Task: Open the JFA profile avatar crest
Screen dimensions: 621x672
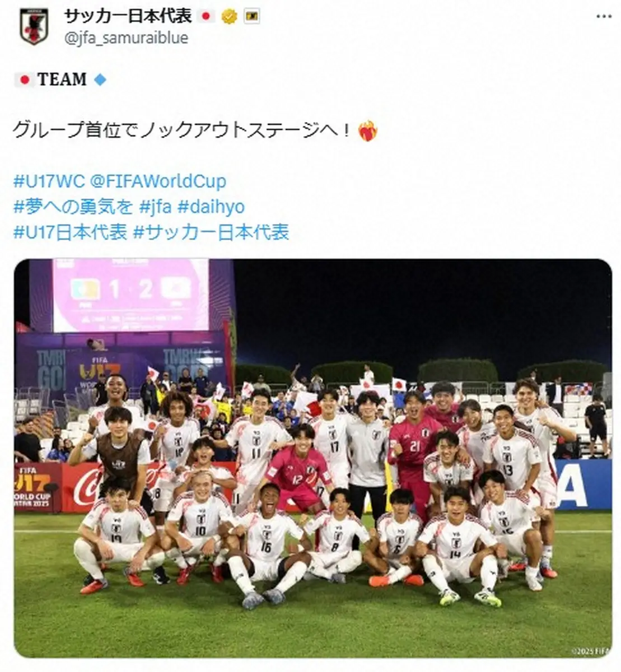Action: pyautogui.click(x=34, y=26)
